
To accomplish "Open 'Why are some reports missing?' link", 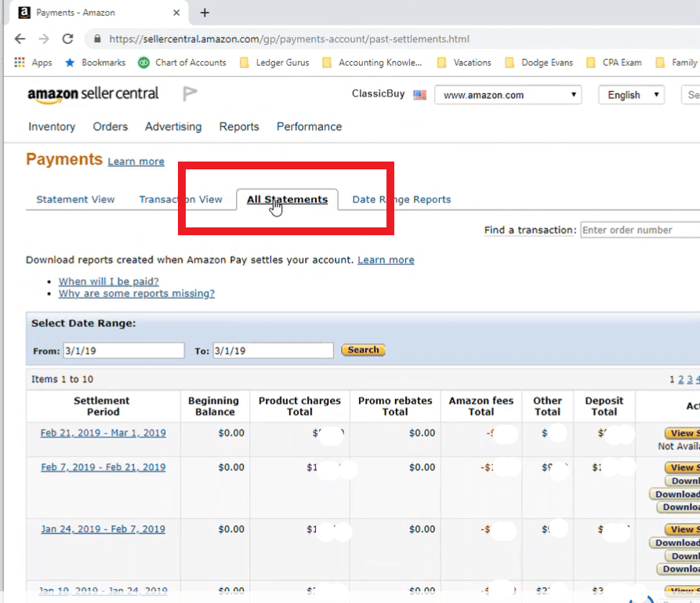I will point(136,293).
